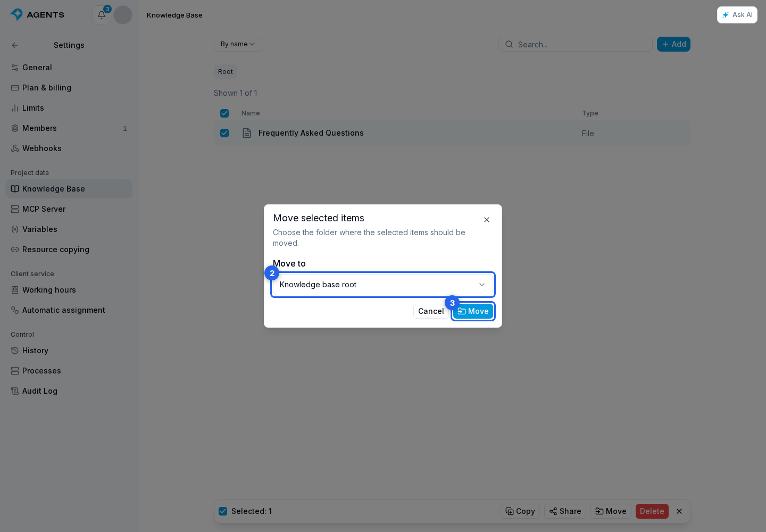The height and width of the screenshot is (532, 766).
Task: Expand the Knowledge base root dropdown
Action: [383, 285]
